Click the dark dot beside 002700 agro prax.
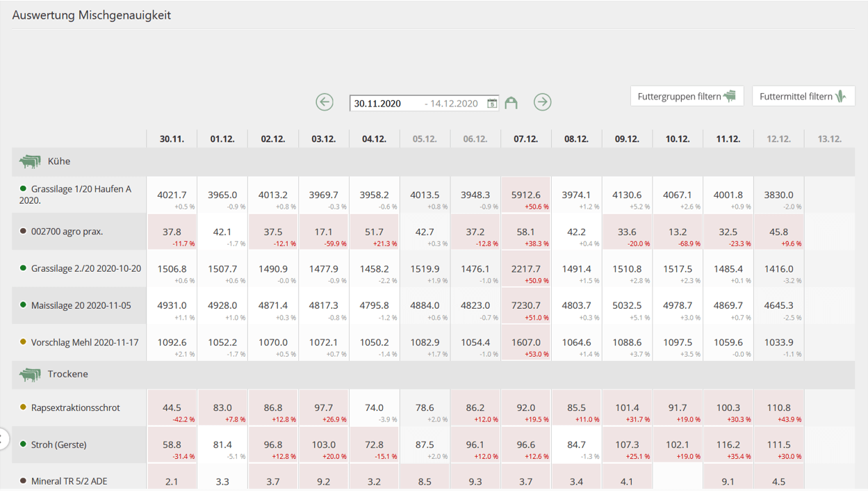Image resolution: width=868 pixels, height=491 pixels. point(23,231)
